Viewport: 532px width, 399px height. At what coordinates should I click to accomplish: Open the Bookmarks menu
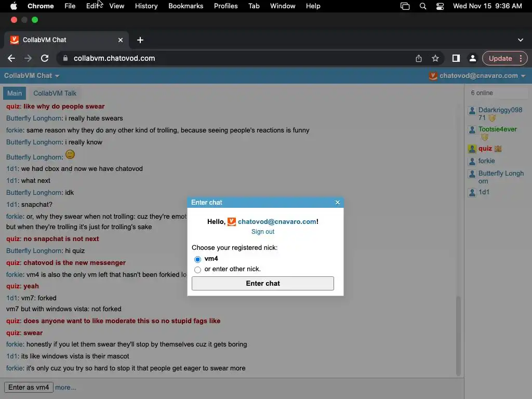(185, 6)
